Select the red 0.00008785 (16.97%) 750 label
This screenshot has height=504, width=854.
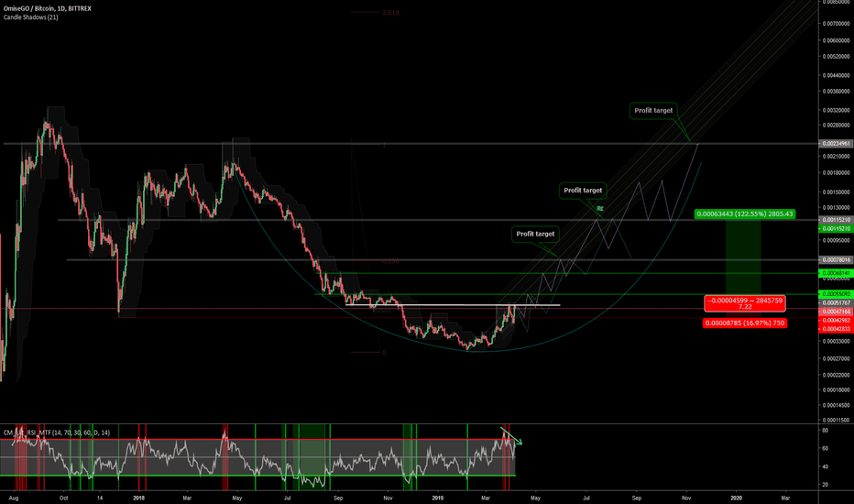point(745,323)
